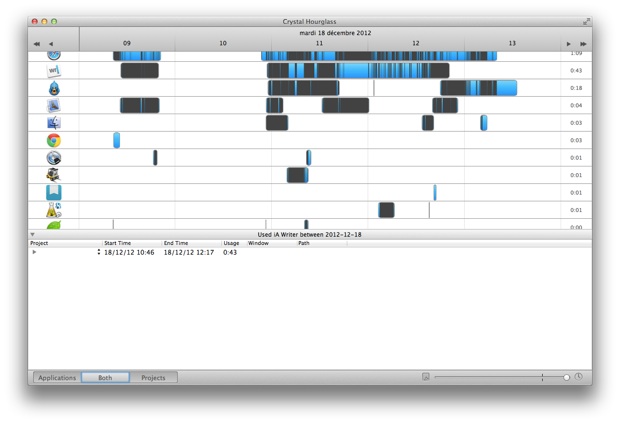Click the hour label '10'

click(x=223, y=43)
